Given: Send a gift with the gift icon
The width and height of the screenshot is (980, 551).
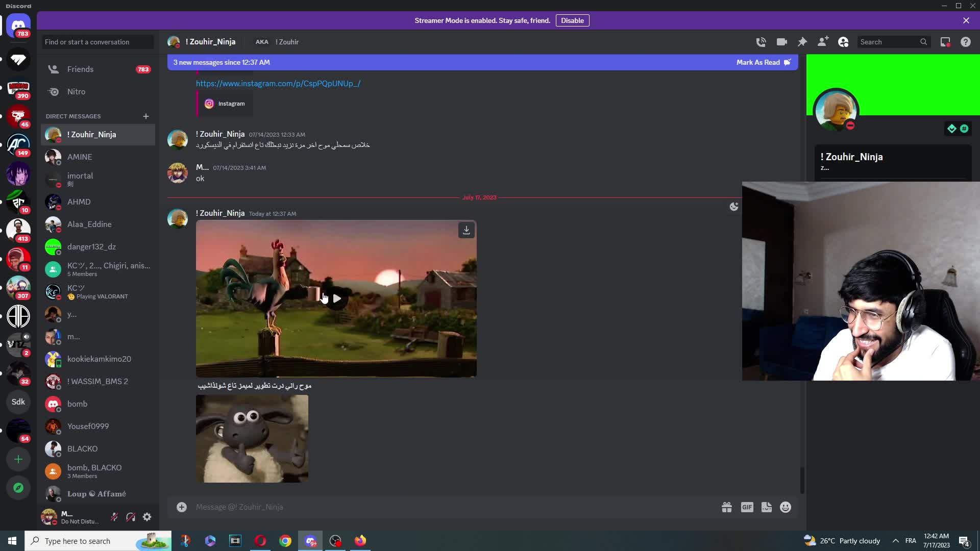Looking at the screenshot, I should click(x=727, y=507).
